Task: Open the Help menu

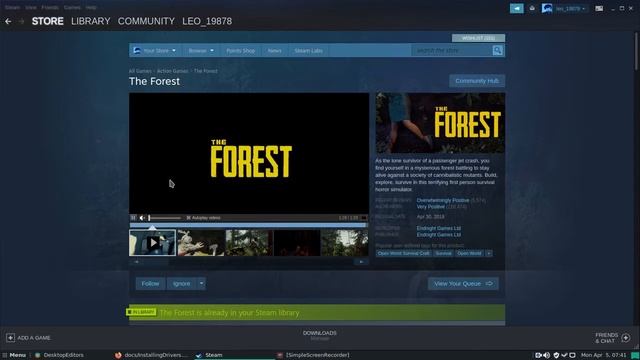Action: [91, 7]
